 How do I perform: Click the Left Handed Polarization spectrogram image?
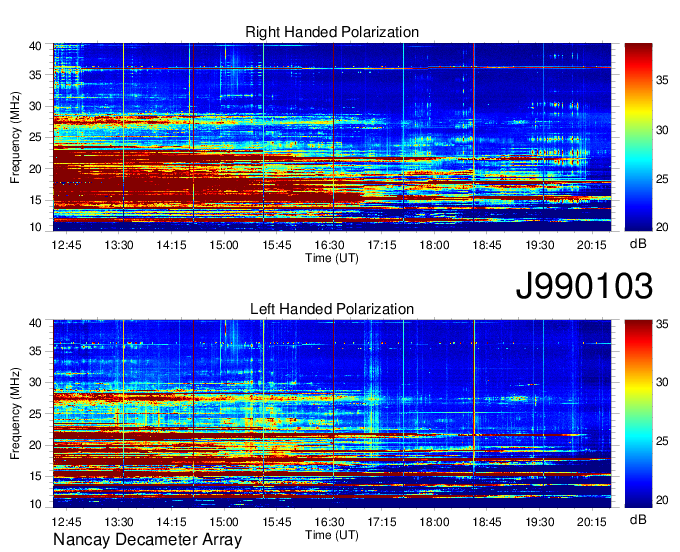coord(332,414)
